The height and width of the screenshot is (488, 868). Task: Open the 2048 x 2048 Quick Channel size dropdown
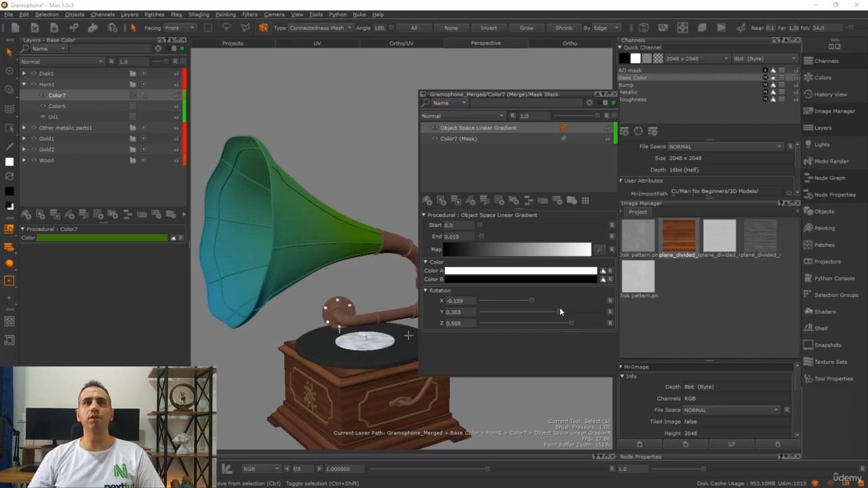click(x=698, y=58)
